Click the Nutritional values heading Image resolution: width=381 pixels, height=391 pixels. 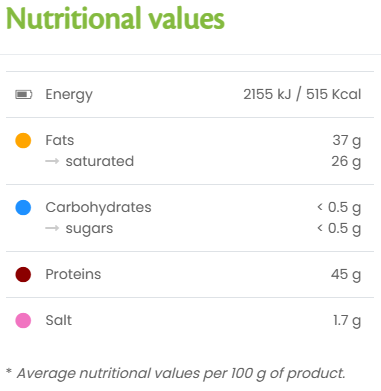point(115,18)
